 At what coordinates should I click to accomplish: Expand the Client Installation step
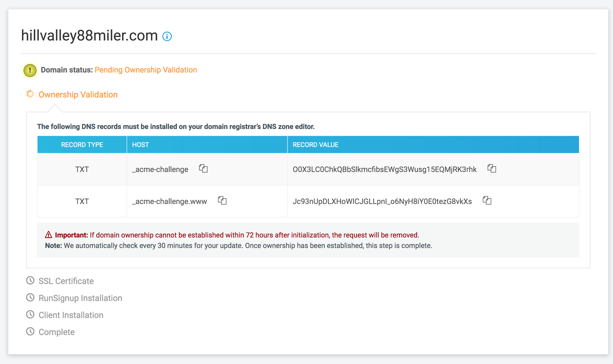71,315
